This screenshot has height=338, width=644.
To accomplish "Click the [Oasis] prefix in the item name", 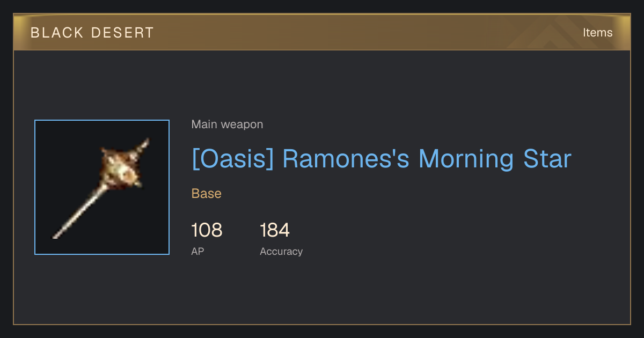I will [233, 159].
